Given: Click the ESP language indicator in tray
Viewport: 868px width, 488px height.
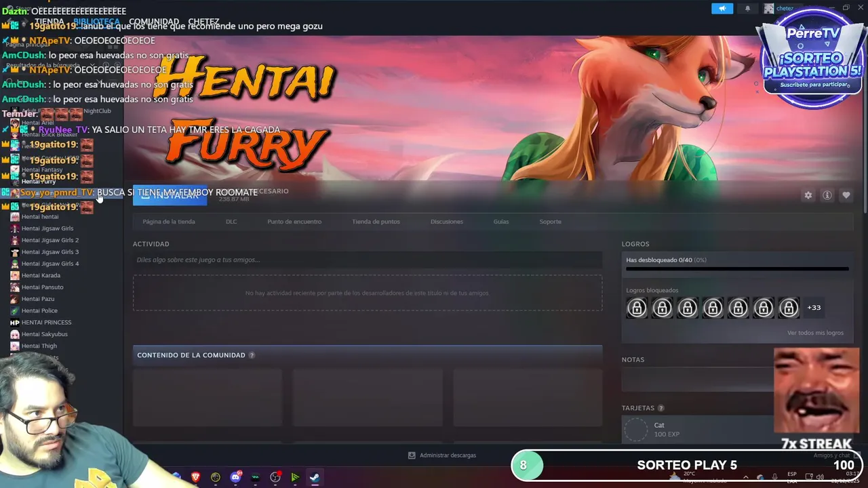Looking at the screenshot, I should coord(792,477).
